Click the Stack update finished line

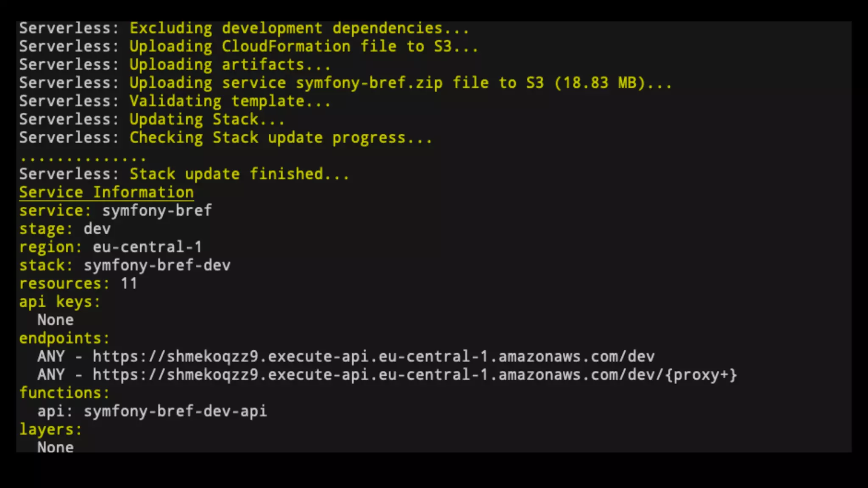(184, 174)
